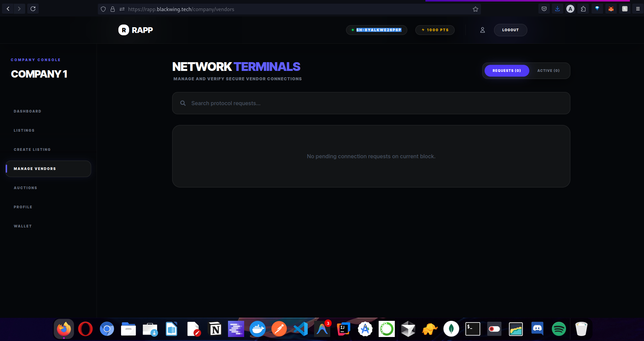Click the magnifier icon in the search box
The height and width of the screenshot is (341, 644).
[183, 103]
